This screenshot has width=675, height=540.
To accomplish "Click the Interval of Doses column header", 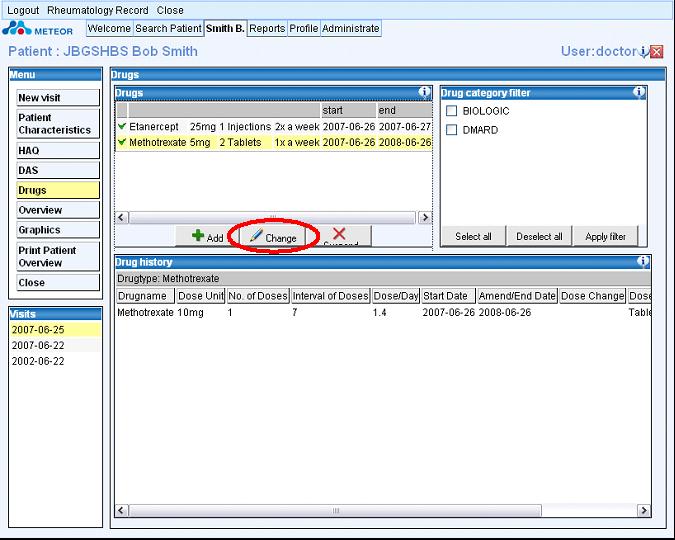I will (331, 296).
